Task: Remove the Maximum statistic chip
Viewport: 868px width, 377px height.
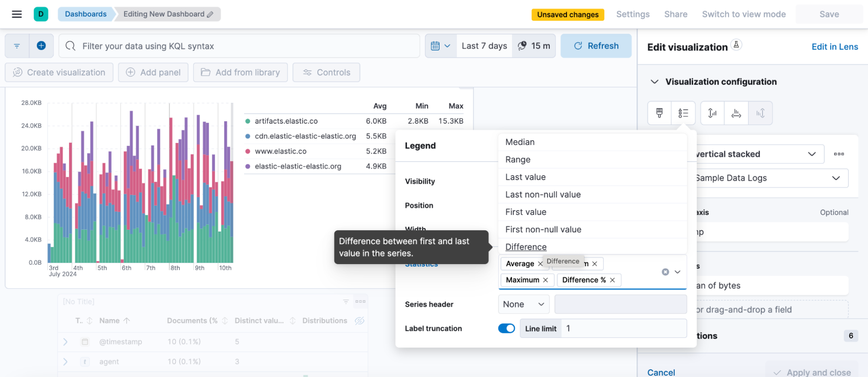Action: point(545,280)
